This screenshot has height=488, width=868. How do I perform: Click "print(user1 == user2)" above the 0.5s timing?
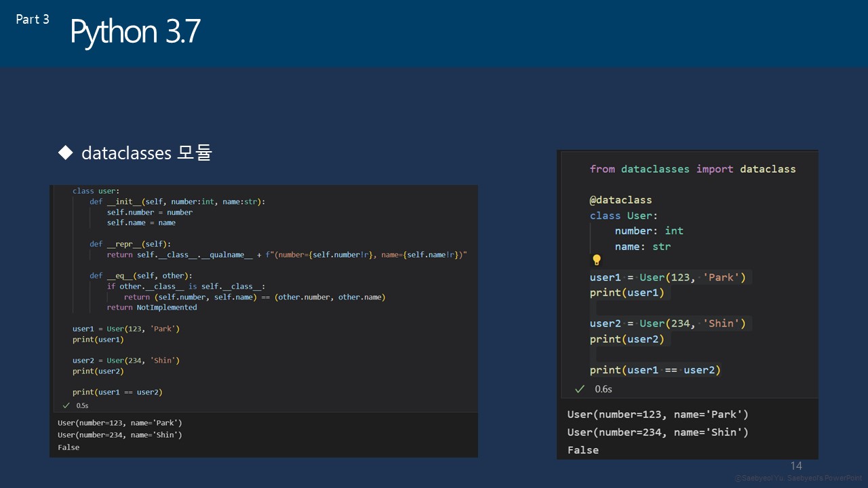point(117,392)
